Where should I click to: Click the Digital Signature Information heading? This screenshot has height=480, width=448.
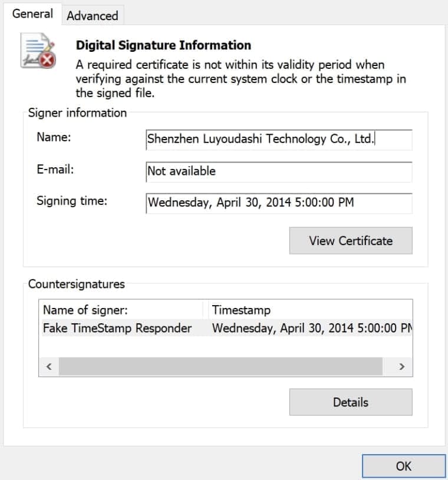(x=163, y=45)
